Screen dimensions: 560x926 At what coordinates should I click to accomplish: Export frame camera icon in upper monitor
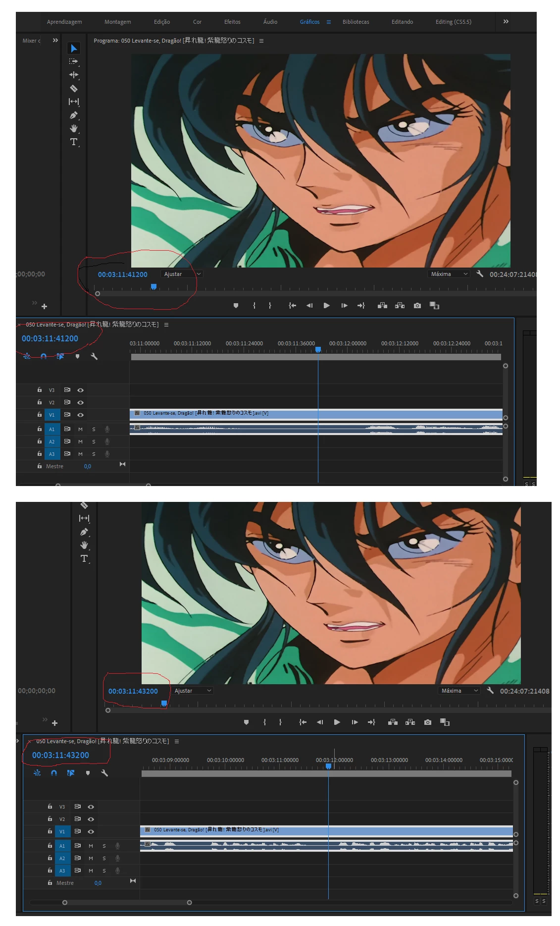tap(417, 306)
